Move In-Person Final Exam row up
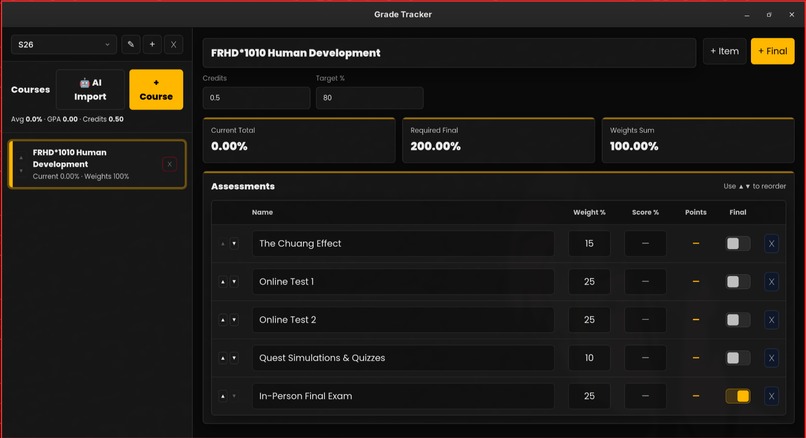 (223, 396)
